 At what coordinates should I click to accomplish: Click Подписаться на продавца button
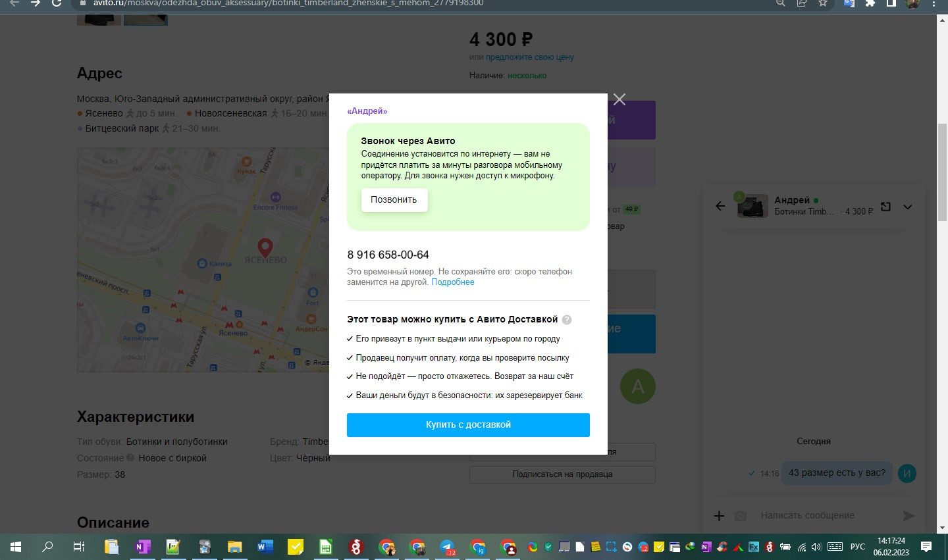(x=562, y=474)
